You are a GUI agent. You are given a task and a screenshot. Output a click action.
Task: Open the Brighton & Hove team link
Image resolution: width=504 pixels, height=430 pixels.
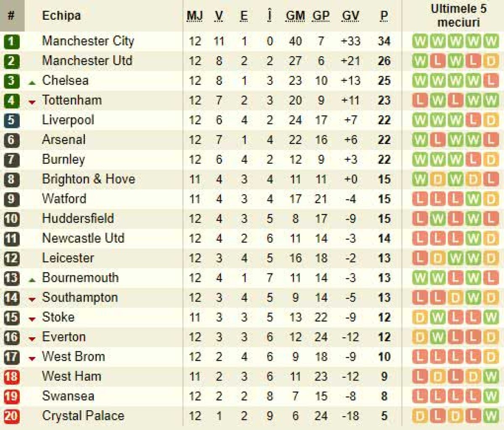[x=89, y=179]
